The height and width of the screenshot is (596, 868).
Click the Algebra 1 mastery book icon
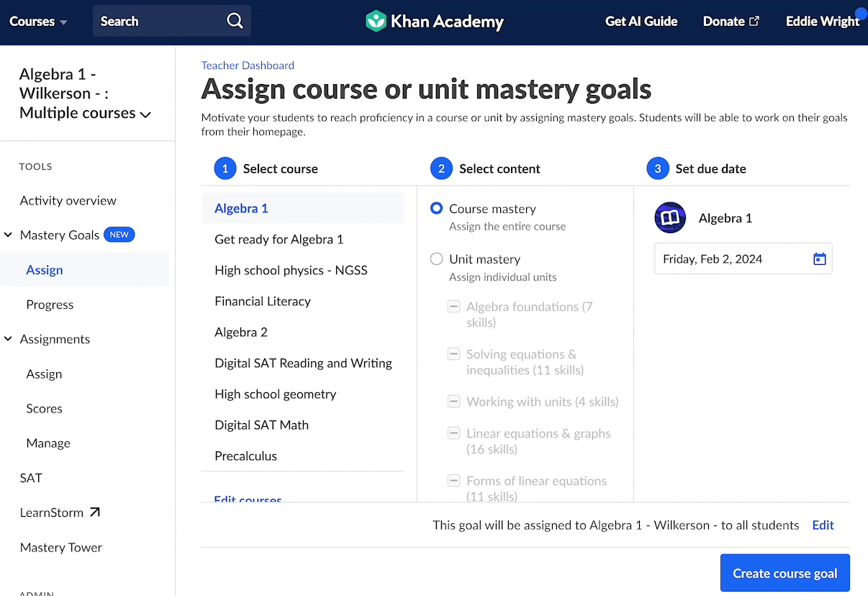point(670,217)
